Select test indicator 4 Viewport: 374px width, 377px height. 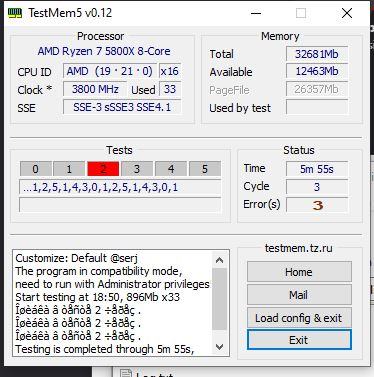pos(171,169)
